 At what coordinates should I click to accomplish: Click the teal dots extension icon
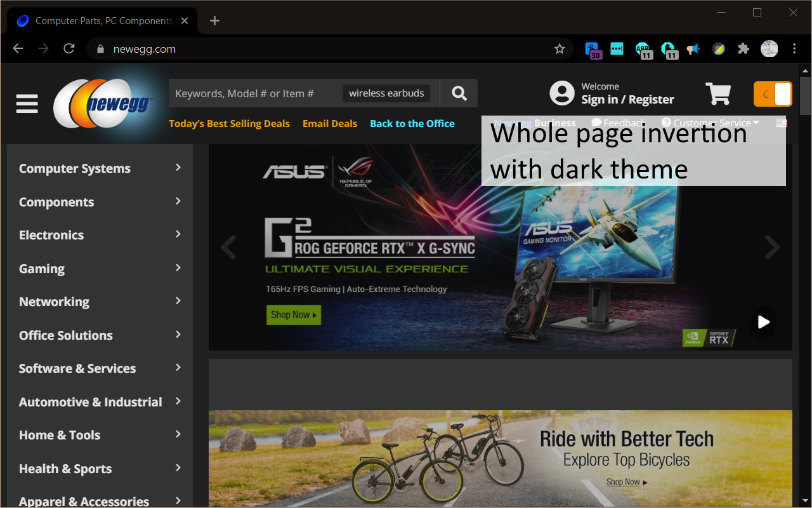click(617, 49)
